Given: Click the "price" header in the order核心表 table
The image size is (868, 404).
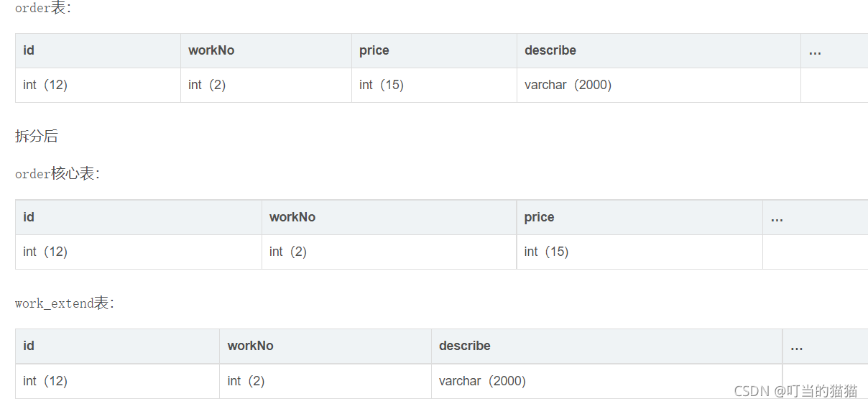Looking at the screenshot, I should (x=540, y=217).
